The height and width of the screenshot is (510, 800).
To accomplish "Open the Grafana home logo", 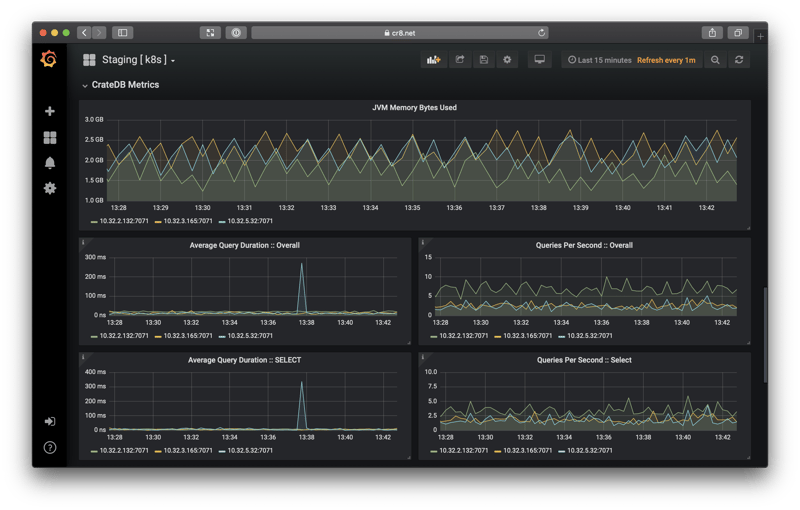I will tap(49, 59).
